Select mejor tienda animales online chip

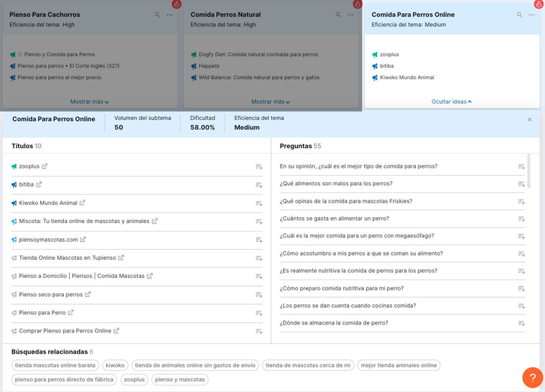tap(399, 365)
